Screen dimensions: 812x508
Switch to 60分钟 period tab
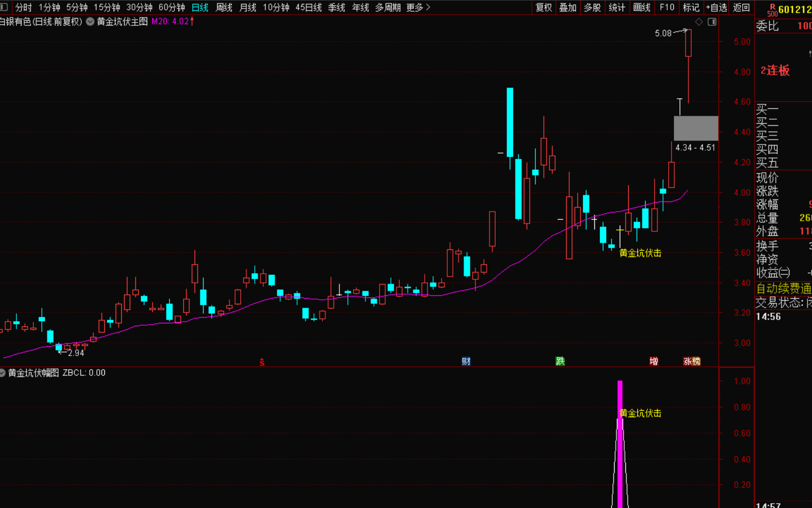point(171,7)
